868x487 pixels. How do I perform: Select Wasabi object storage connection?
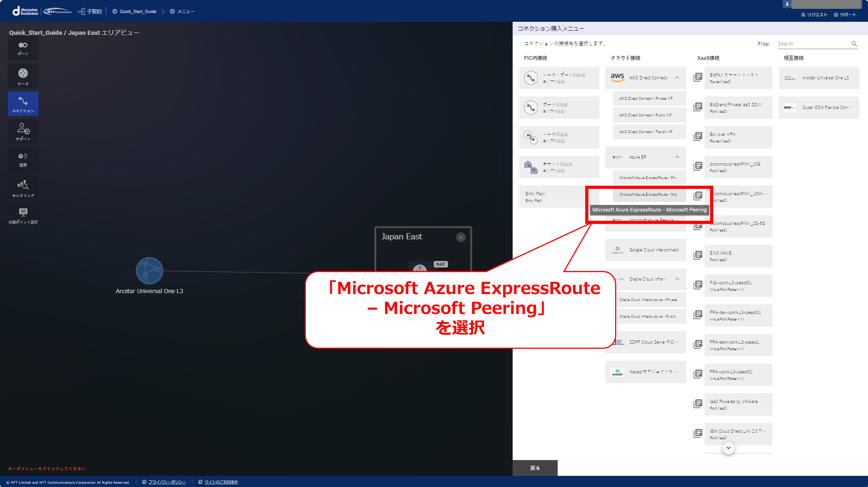pos(645,372)
